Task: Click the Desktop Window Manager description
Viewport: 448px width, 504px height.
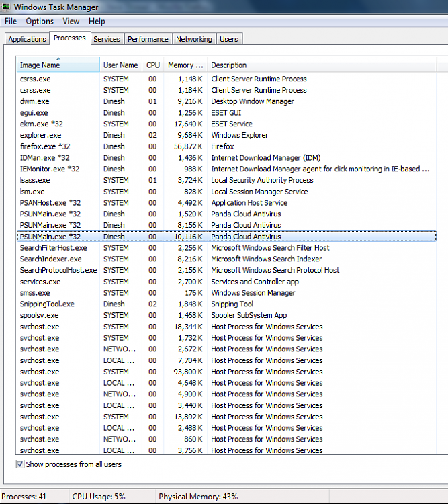Action: tap(253, 101)
